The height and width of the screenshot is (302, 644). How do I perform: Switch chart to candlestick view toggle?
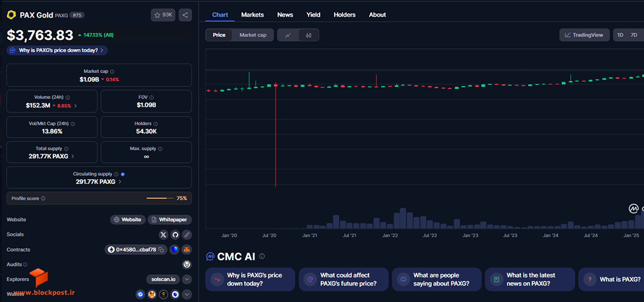[x=309, y=36]
